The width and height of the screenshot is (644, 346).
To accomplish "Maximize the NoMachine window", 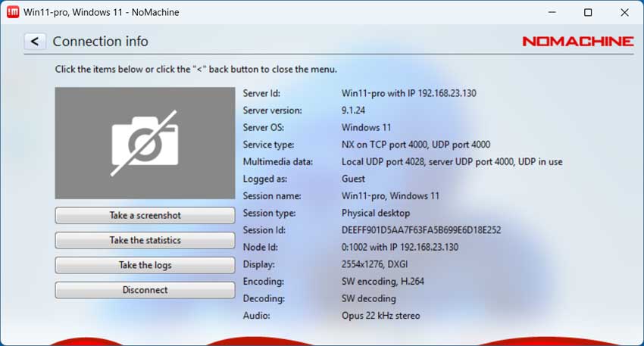I will click(x=588, y=12).
